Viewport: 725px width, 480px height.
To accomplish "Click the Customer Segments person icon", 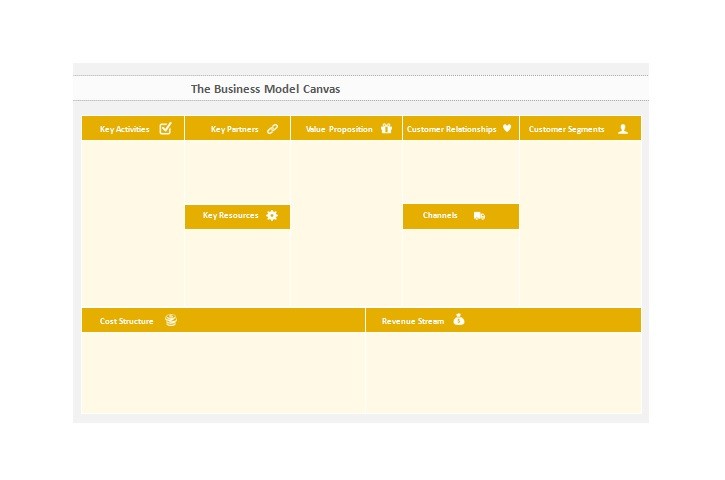I will pyautogui.click(x=623, y=129).
